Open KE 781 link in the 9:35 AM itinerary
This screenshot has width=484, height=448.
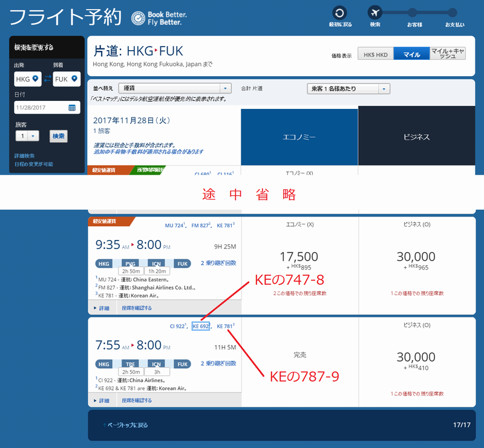tap(225, 226)
